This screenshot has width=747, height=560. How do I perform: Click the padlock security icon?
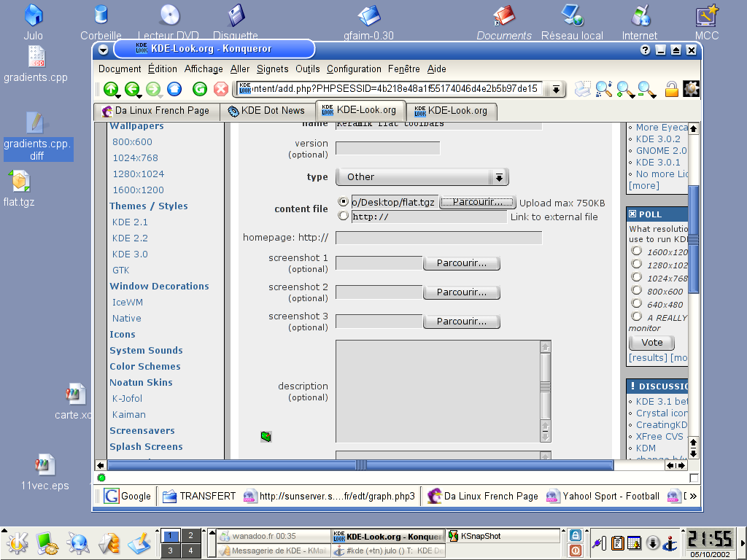tap(671, 88)
